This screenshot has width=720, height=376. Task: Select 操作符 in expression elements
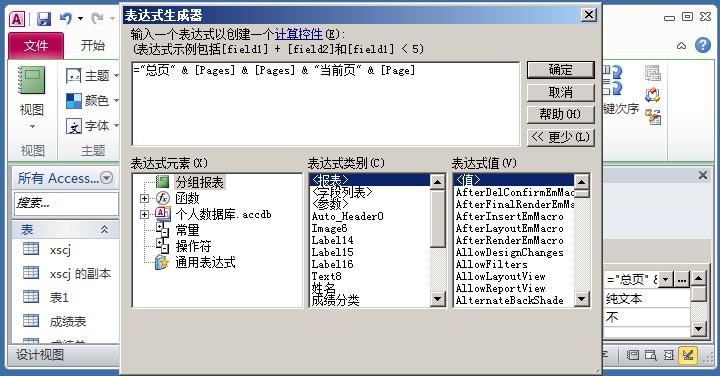pyautogui.click(x=193, y=246)
